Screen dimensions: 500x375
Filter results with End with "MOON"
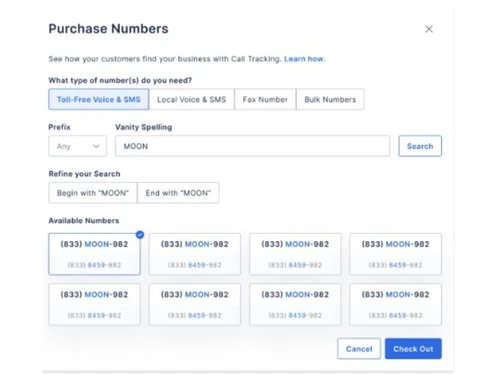point(178,193)
